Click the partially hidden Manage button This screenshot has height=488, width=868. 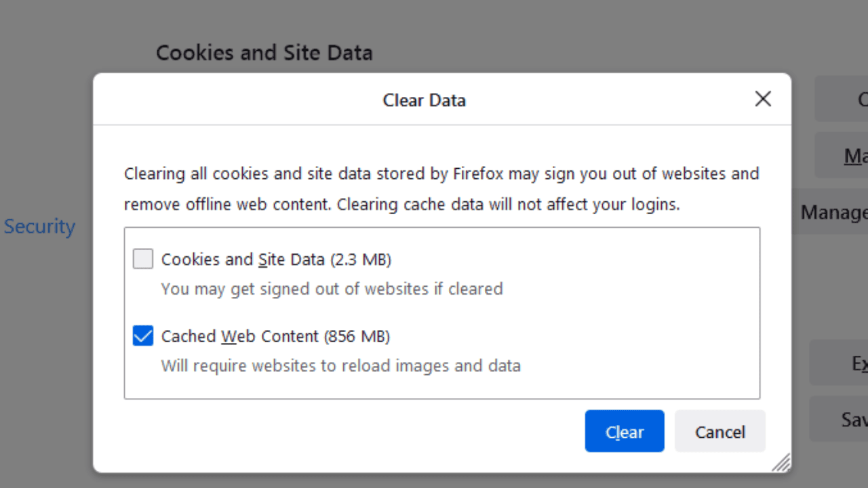point(830,212)
